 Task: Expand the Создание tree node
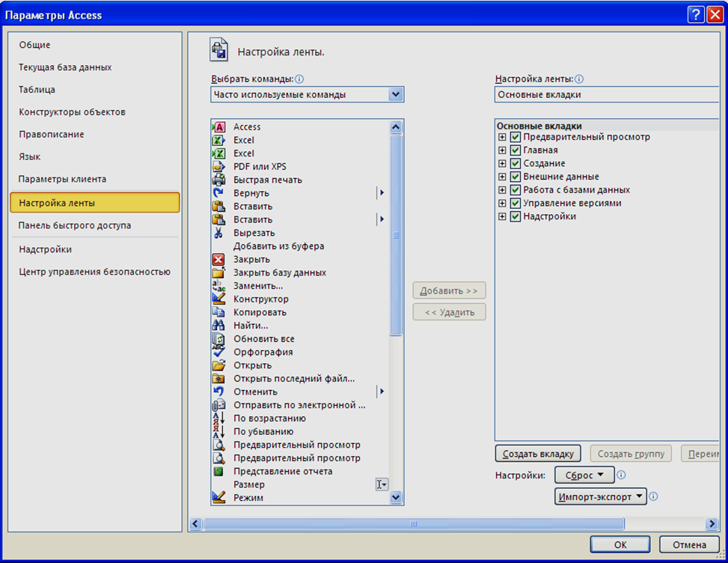(x=502, y=163)
